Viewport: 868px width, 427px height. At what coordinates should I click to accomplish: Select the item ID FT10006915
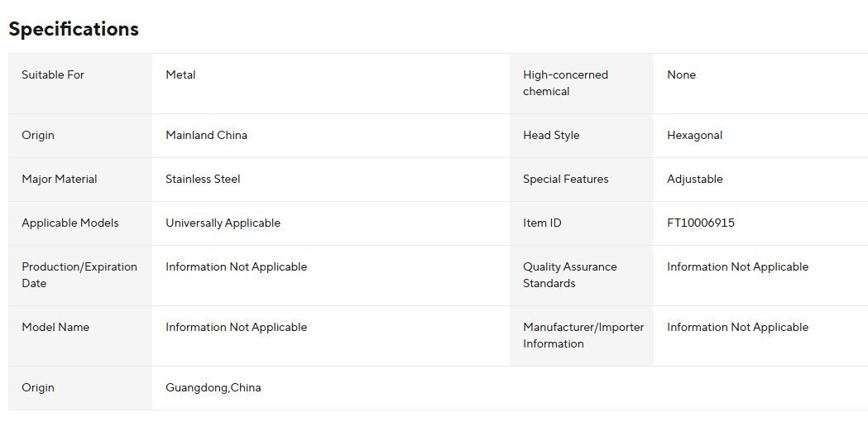point(700,223)
